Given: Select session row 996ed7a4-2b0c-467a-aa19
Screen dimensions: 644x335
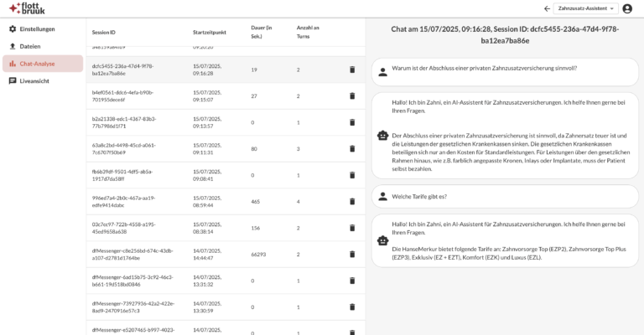Looking at the screenshot, I should (x=226, y=201).
